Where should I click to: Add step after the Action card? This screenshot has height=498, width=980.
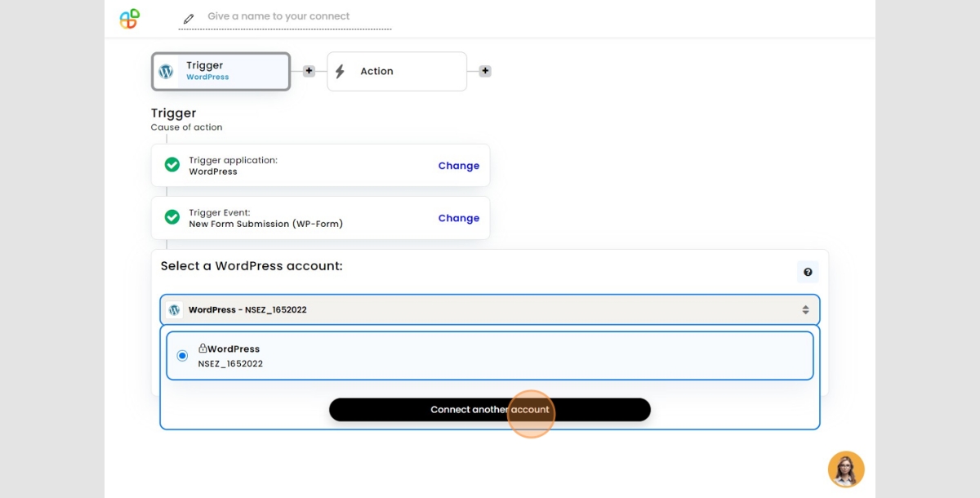[x=485, y=71]
